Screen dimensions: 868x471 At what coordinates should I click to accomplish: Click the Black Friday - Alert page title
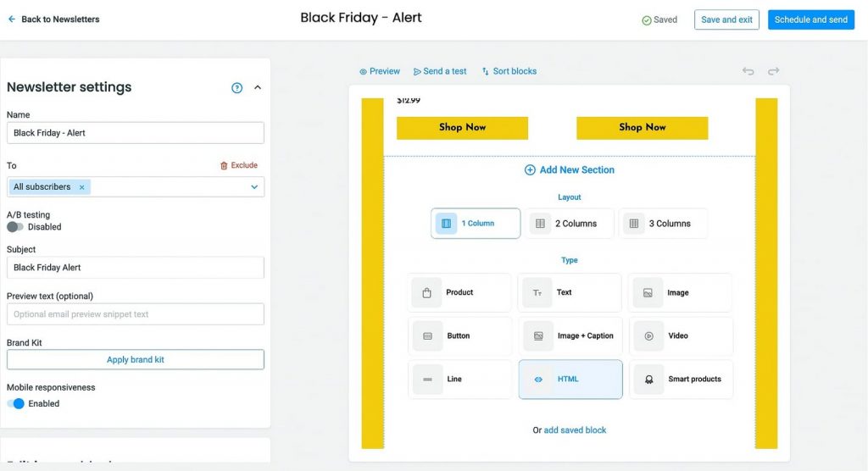tap(361, 18)
